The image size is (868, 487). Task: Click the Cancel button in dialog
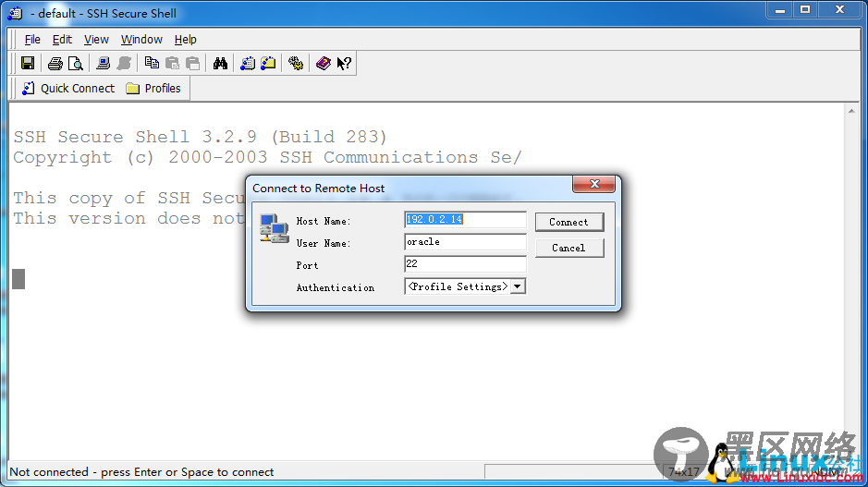pos(569,248)
